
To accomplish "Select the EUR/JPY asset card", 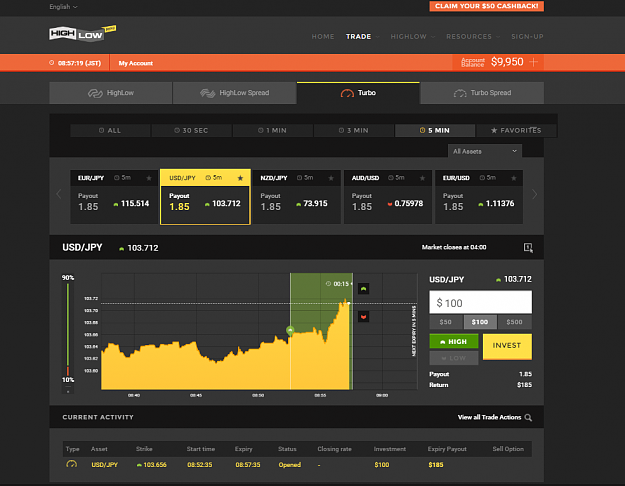I will (x=114, y=197).
